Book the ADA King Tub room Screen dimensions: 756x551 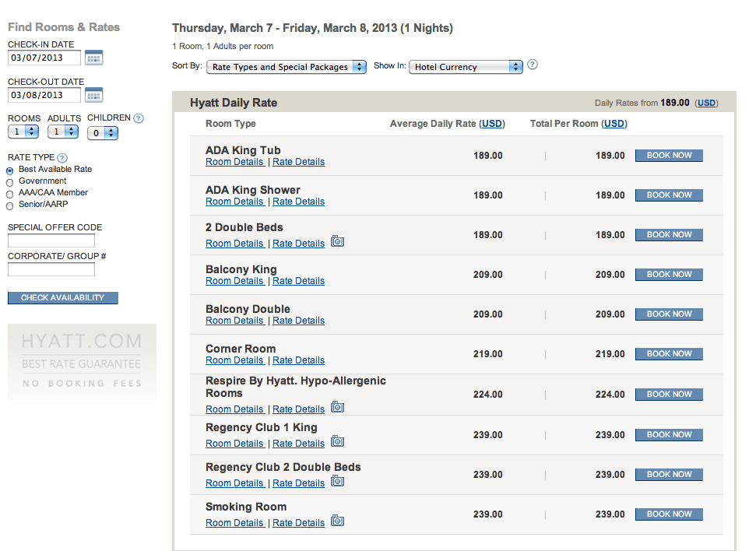click(x=669, y=155)
